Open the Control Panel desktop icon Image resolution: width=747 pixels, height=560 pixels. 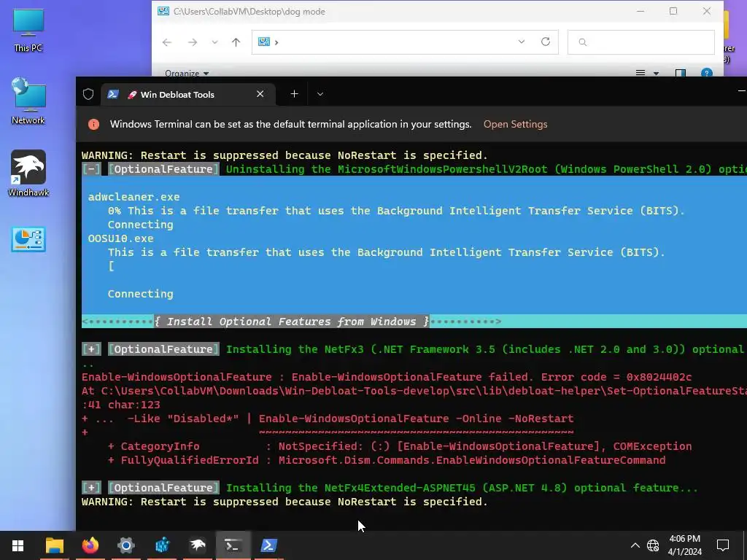(28, 239)
